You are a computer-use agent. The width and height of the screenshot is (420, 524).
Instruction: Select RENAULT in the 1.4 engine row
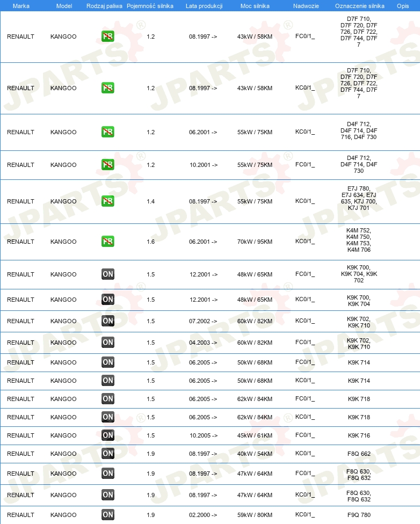click(21, 201)
